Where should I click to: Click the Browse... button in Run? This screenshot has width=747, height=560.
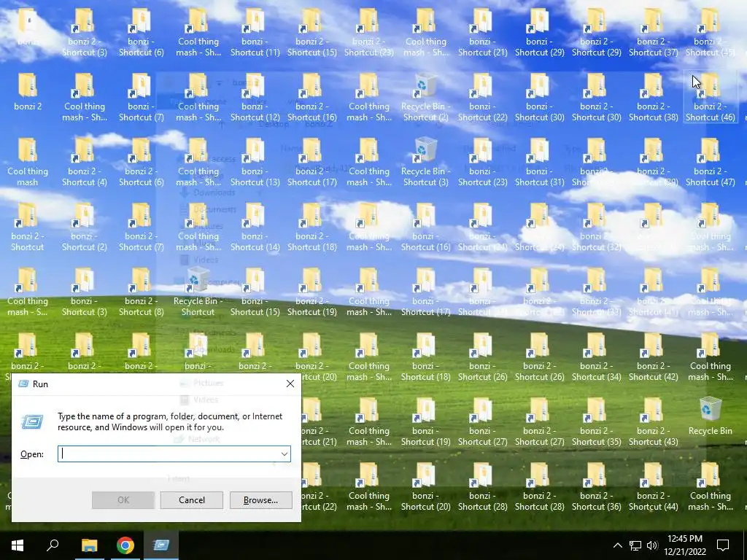coord(260,500)
